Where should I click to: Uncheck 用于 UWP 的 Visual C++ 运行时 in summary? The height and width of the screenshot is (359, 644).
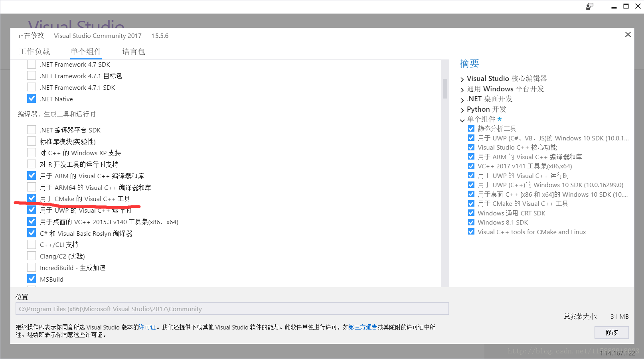coord(471,176)
